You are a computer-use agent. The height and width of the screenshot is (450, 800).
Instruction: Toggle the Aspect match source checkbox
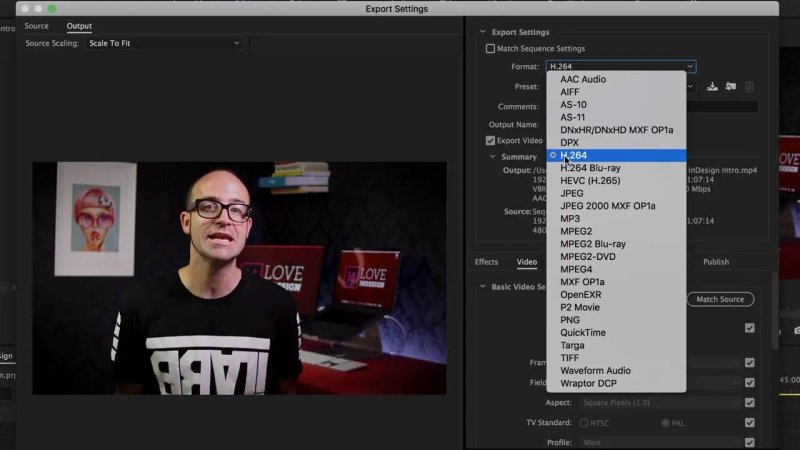click(x=749, y=403)
